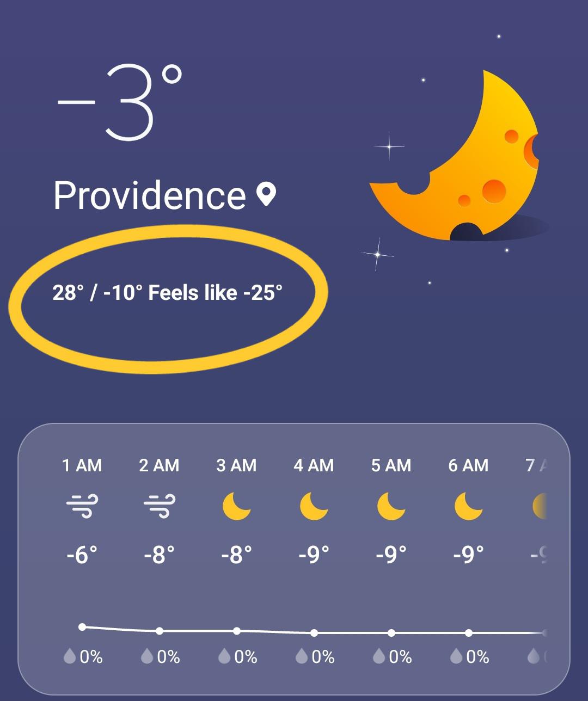Tap the location pin icon beside Providence
The width and height of the screenshot is (588, 701).
click(266, 194)
